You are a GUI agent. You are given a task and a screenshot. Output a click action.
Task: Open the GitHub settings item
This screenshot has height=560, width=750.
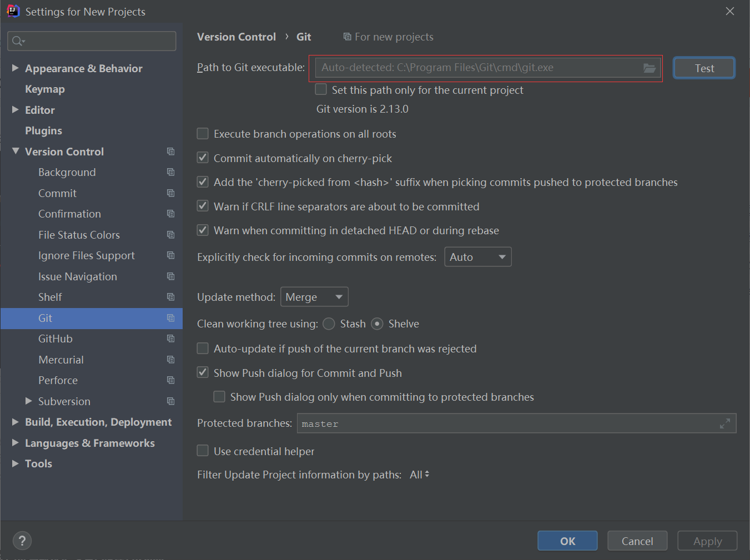coord(56,339)
